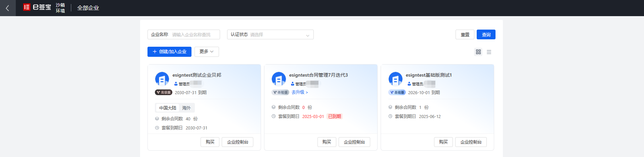
Task: Click the 全部企业 header title
Action: pyautogui.click(x=88, y=8)
